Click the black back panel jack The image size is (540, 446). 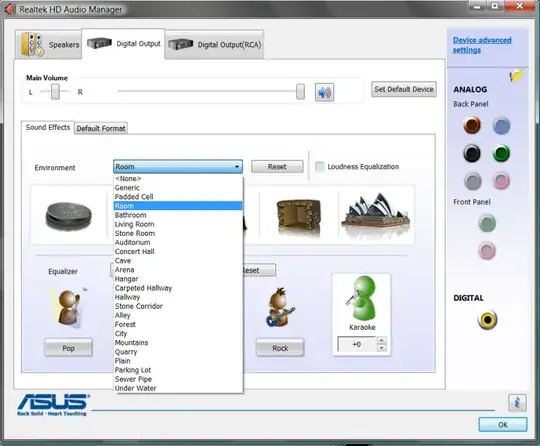pos(471,153)
